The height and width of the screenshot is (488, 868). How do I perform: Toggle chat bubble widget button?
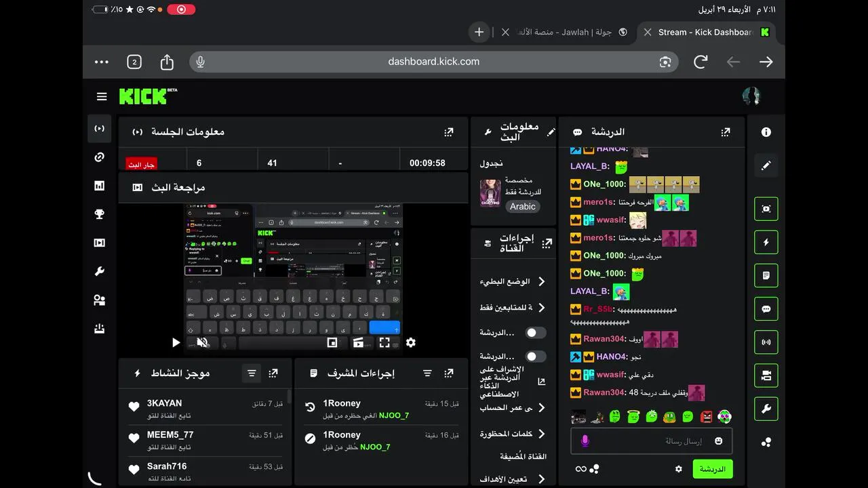pos(766,309)
